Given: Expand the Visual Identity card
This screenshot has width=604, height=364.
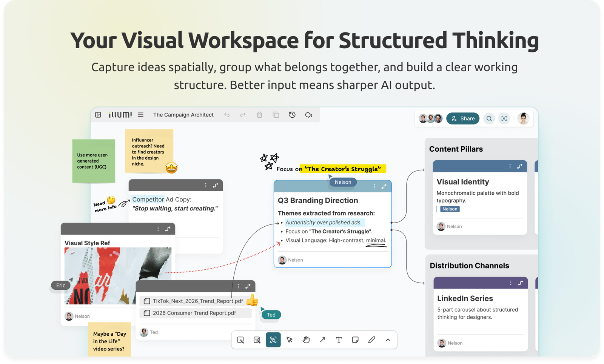Looking at the screenshot, I should [x=520, y=166].
